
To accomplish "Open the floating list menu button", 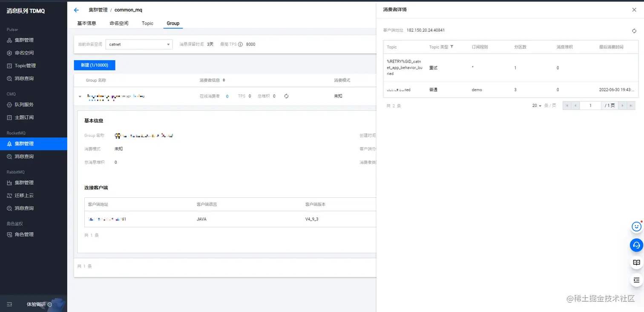I will point(636,280).
